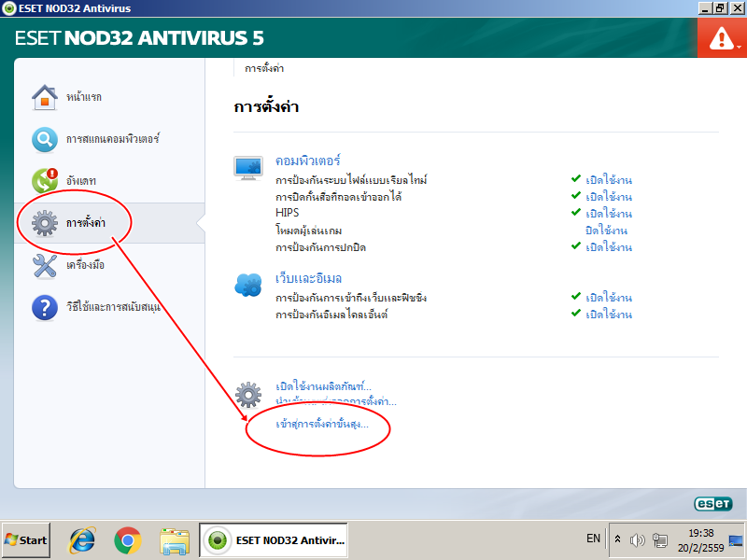Click การป้องกันระบบไฟล์แบบเรียลไทม์ label
The height and width of the screenshot is (560, 747).
(x=351, y=180)
